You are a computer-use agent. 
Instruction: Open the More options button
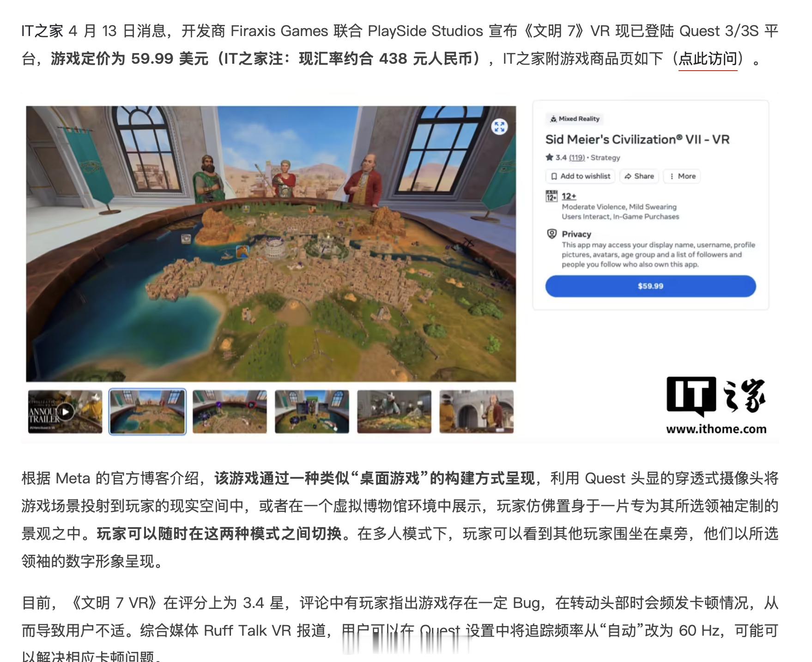(682, 176)
